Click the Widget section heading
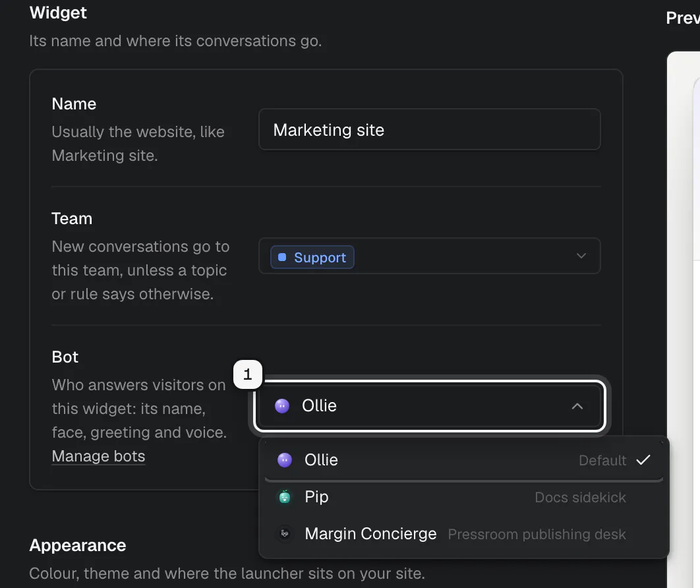Viewport: 700px width, 588px height. click(58, 13)
